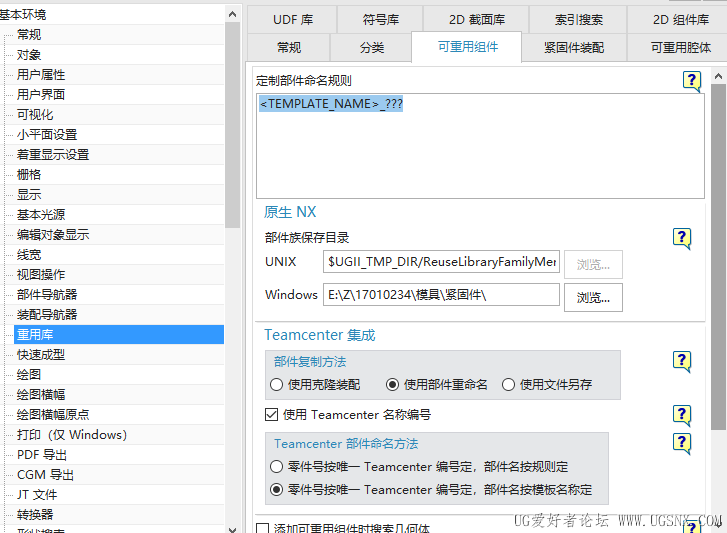Select 栅格 tree item
Screen dimensions: 727x533
point(29,175)
